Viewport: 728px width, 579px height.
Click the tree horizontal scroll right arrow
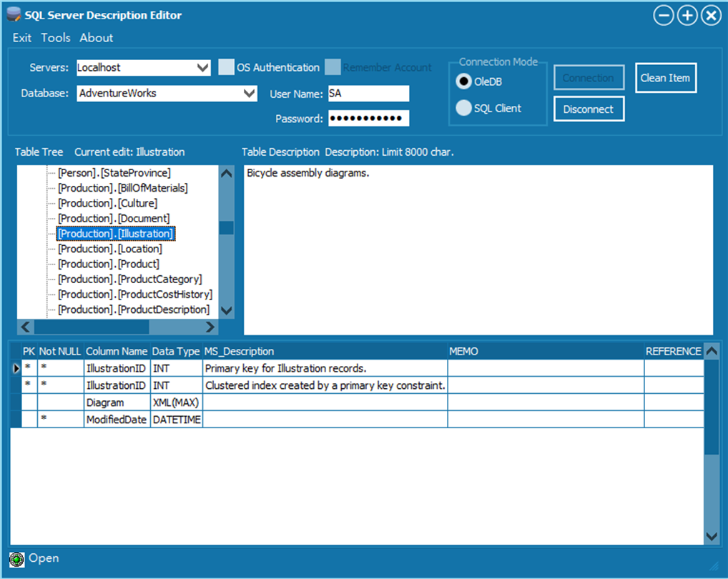click(x=210, y=327)
